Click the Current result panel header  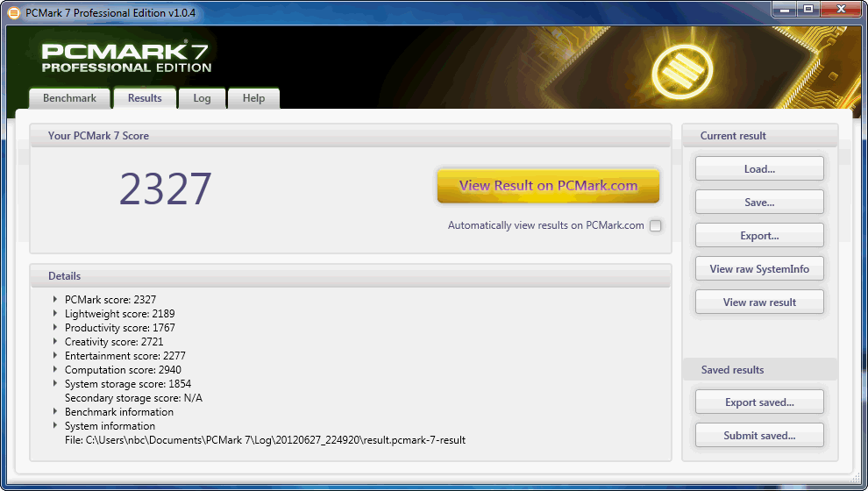(x=733, y=136)
